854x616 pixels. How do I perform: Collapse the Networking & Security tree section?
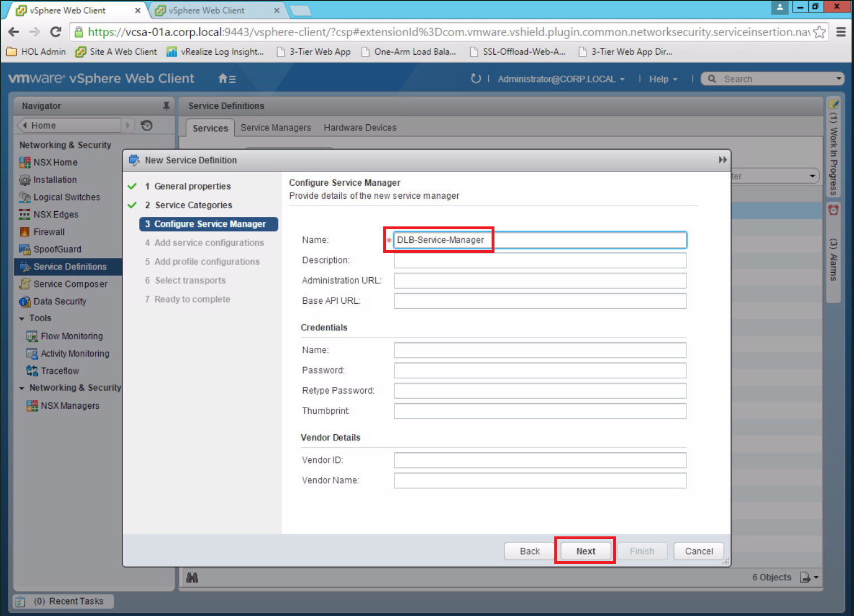click(22, 388)
